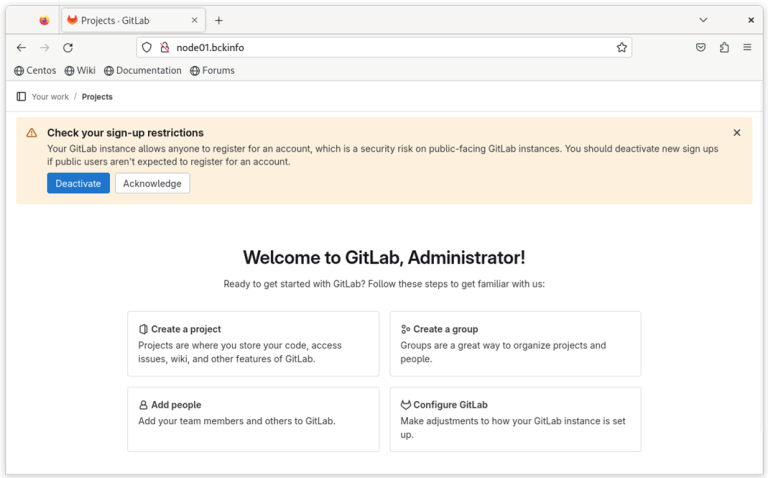The width and height of the screenshot is (768, 478).
Task: Open the Documentation bookmark
Action: (x=143, y=71)
